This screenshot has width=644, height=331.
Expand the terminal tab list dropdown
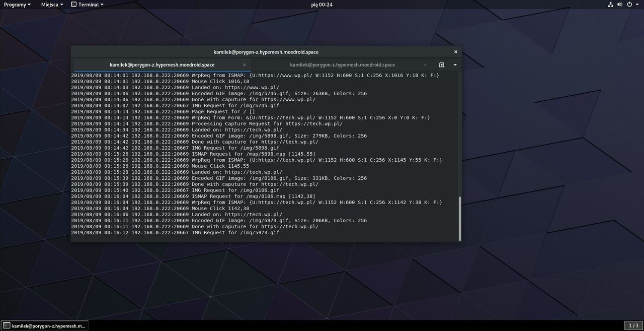pyautogui.click(x=455, y=65)
